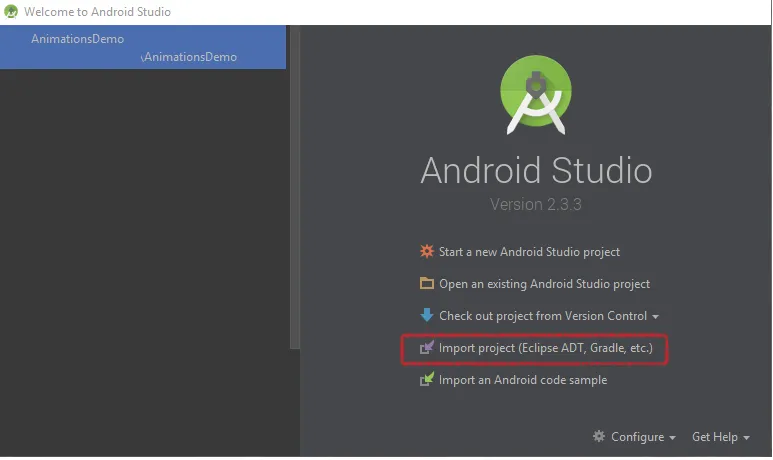Select the AnimationsDemo recent project
The image size is (773, 460).
tap(143, 47)
